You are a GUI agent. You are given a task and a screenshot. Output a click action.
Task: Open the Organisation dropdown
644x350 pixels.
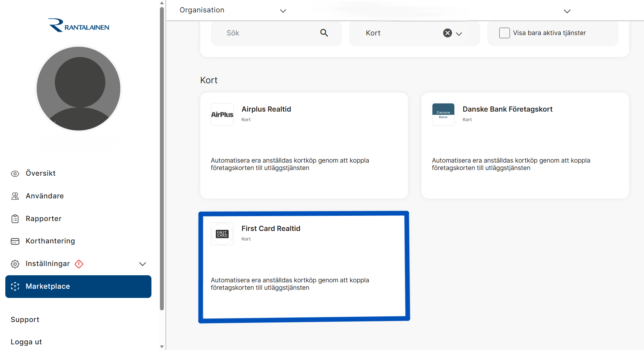(233, 10)
